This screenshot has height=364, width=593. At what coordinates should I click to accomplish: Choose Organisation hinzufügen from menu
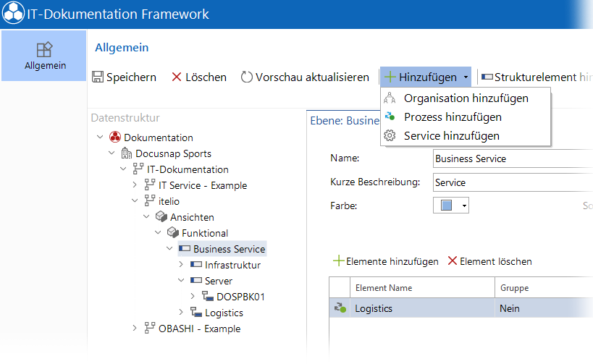[466, 98]
